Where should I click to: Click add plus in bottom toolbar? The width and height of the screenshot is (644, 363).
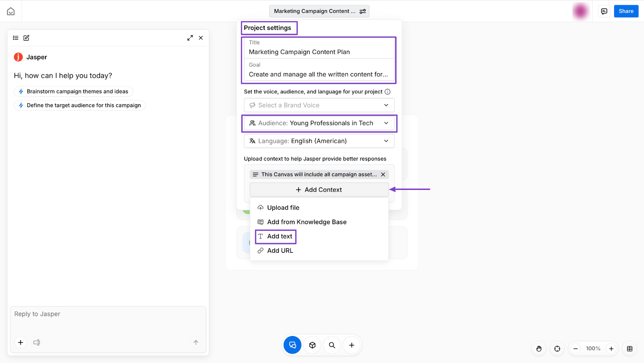352,345
